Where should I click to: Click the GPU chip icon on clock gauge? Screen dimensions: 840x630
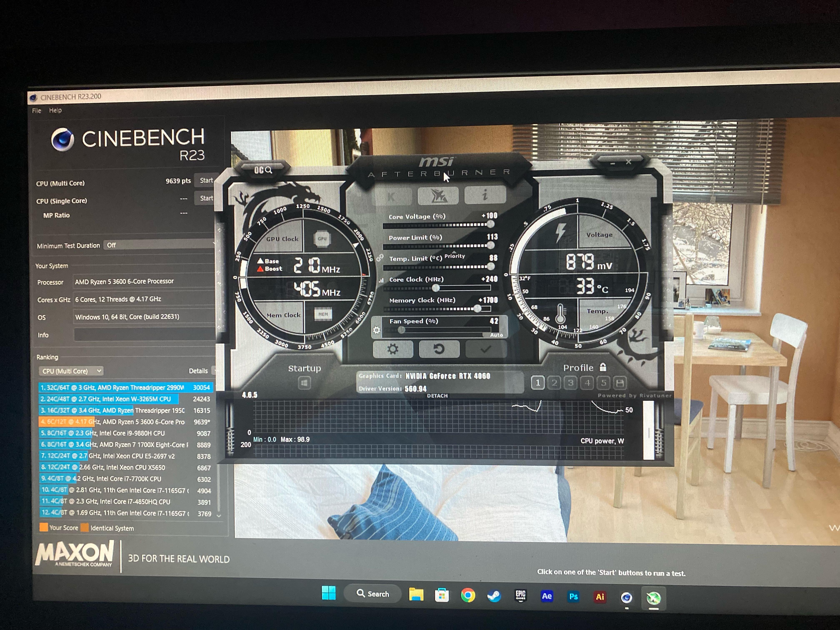[322, 239]
